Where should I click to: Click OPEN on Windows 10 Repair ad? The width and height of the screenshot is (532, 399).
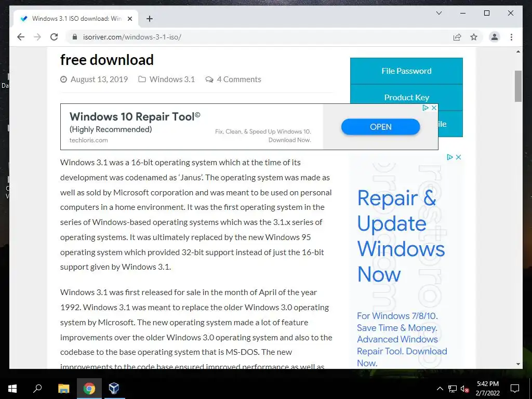point(380,127)
